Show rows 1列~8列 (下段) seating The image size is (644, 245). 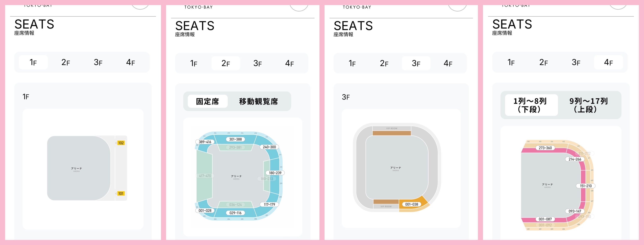(x=531, y=105)
